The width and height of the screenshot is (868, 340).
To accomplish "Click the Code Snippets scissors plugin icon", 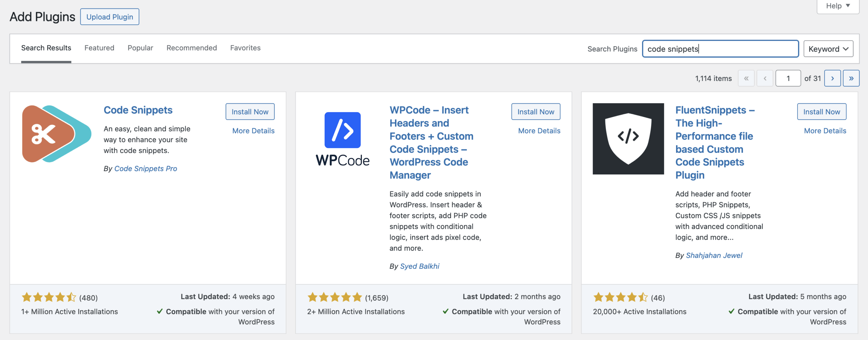I will click(x=57, y=134).
